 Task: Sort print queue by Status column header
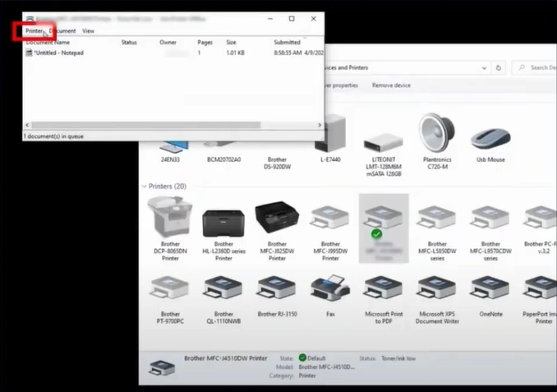[129, 42]
